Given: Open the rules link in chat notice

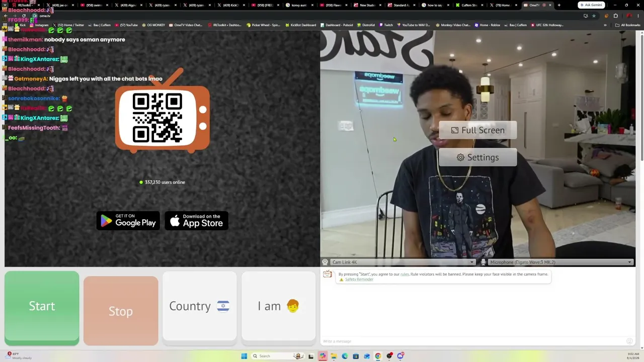Looking at the screenshot, I should [405, 275].
